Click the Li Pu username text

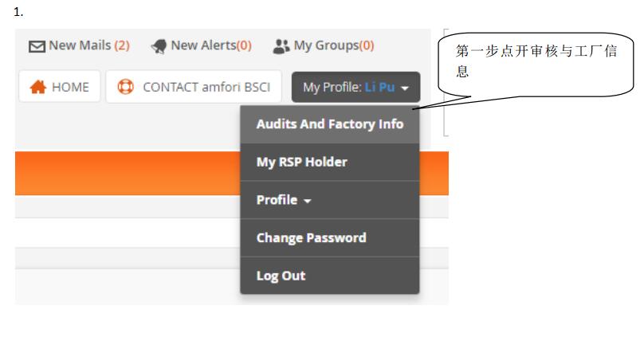click(379, 87)
